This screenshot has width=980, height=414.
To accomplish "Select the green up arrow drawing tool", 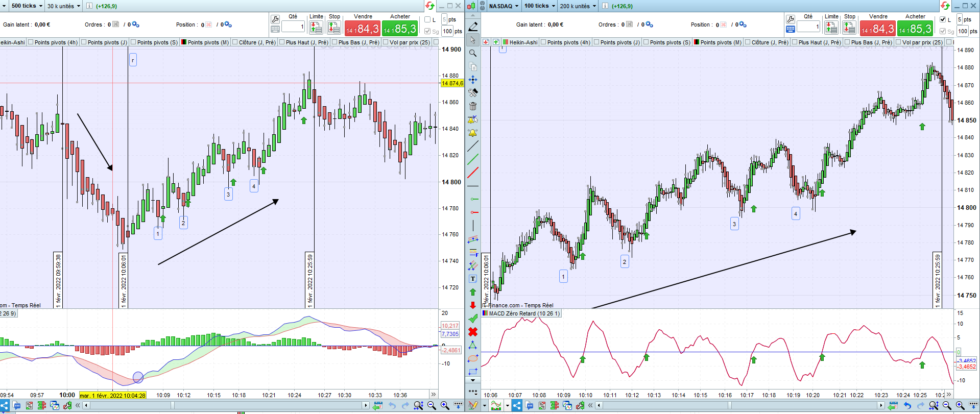I will (473, 292).
